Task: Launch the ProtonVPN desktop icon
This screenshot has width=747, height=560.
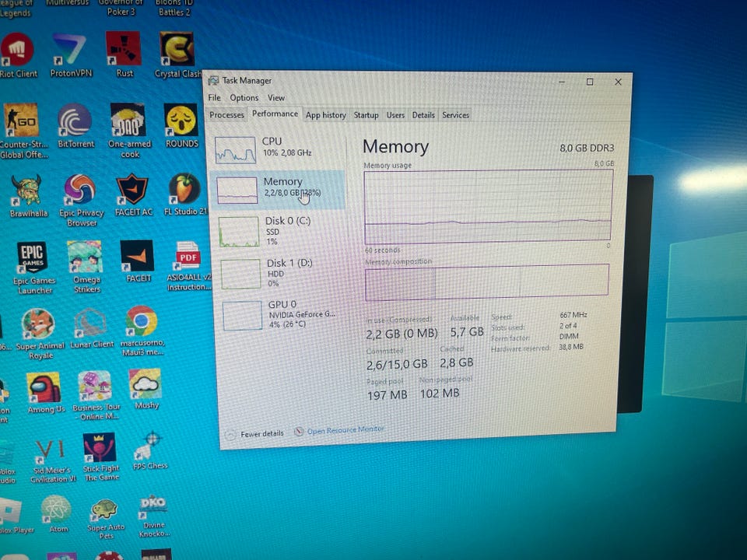Action: pyautogui.click(x=71, y=55)
